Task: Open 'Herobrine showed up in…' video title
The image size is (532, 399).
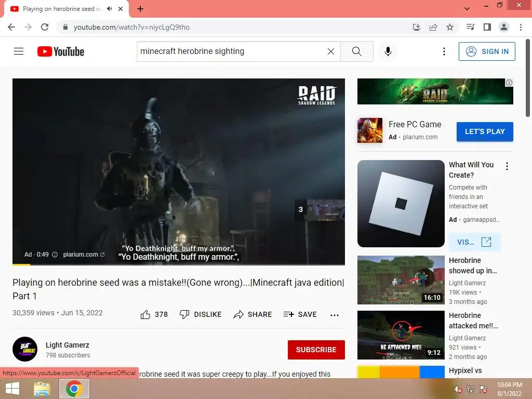Action: pyautogui.click(x=473, y=265)
